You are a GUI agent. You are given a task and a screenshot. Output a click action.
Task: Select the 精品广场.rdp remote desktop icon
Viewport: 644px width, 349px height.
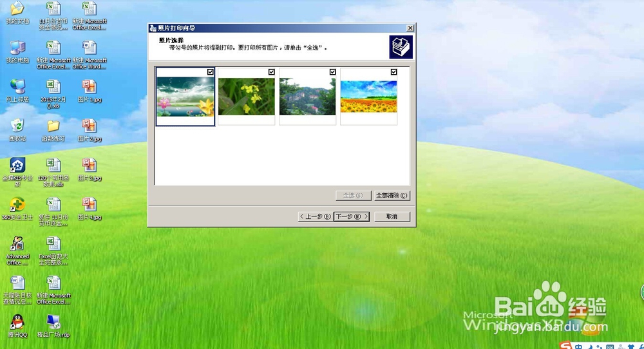click(x=53, y=323)
